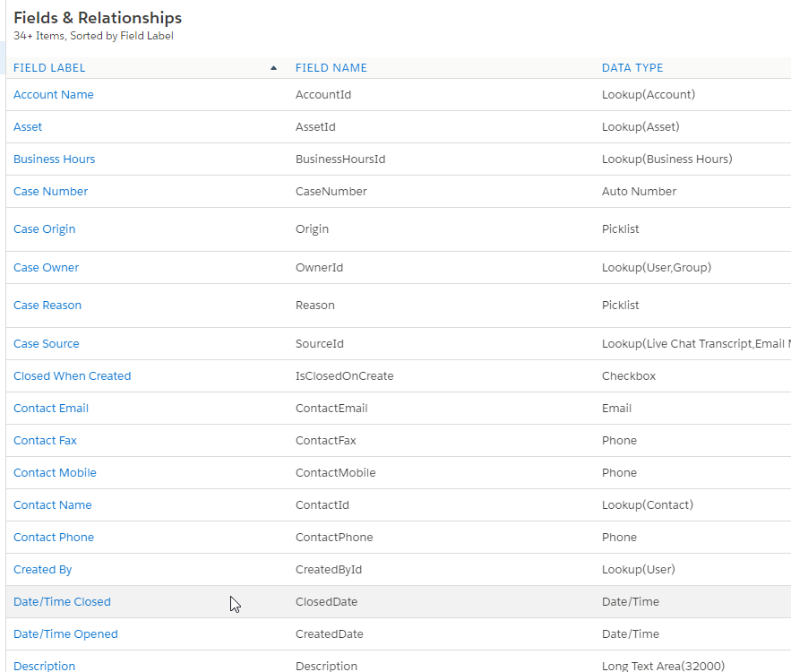The width and height of the screenshot is (791, 672).
Task: Select the Contact Fax field
Action: tap(45, 441)
